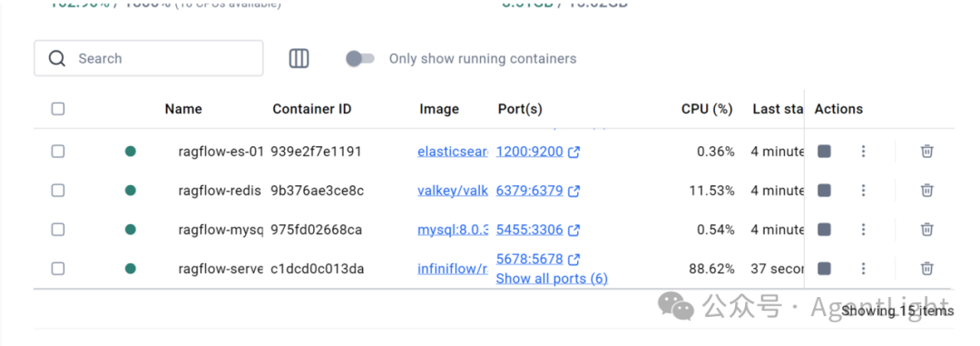
Task: Delete the ragflow-mysql container
Action: pyautogui.click(x=926, y=230)
